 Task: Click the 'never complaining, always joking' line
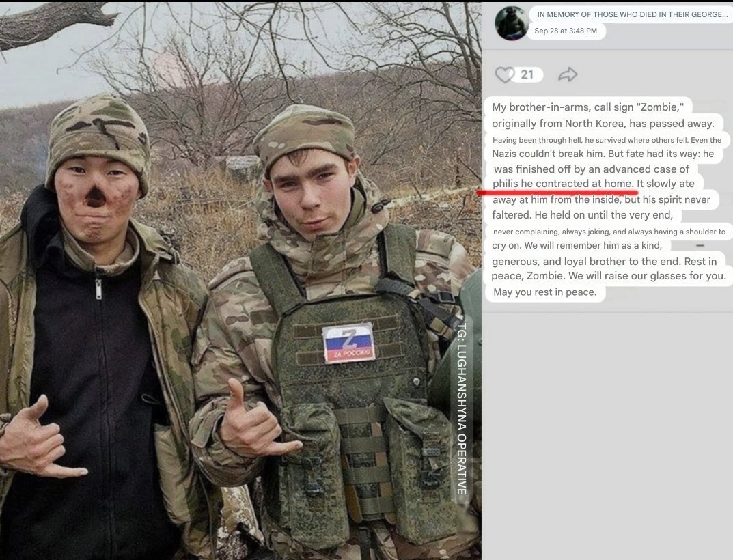(609, 232)
